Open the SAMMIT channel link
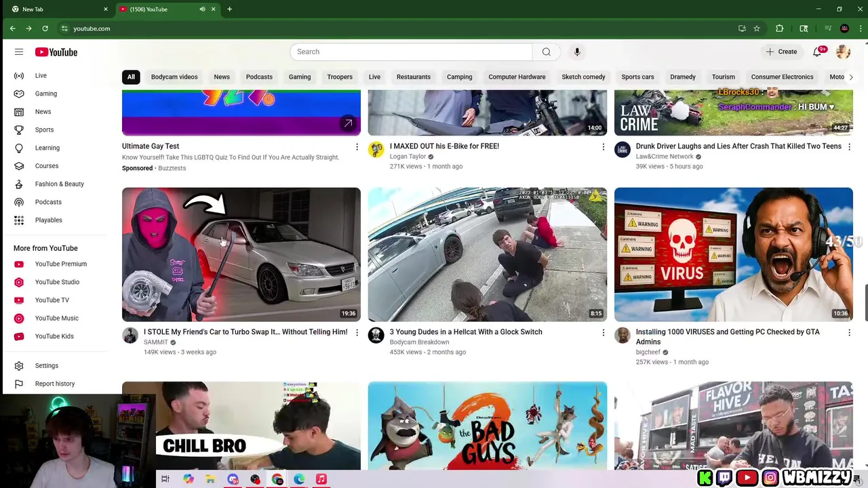Viewport: 868px width, 488px height. tap(156, 342)
